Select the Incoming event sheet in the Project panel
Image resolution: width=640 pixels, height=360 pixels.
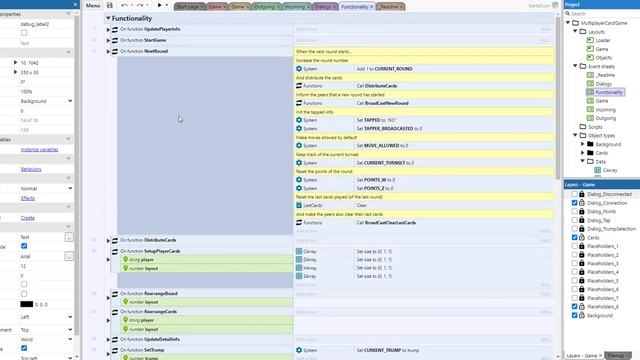605,110
